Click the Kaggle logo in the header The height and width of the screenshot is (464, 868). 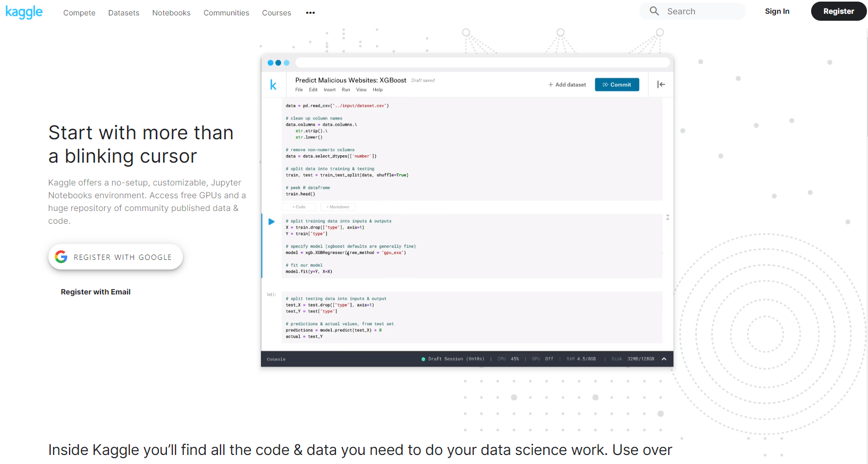tap(24, 12)
